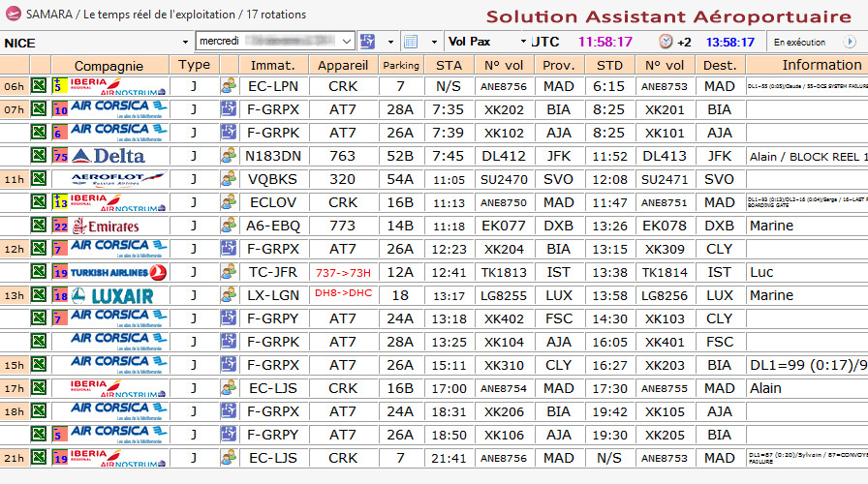Select the 'Luc' information cell

[807, 272]
